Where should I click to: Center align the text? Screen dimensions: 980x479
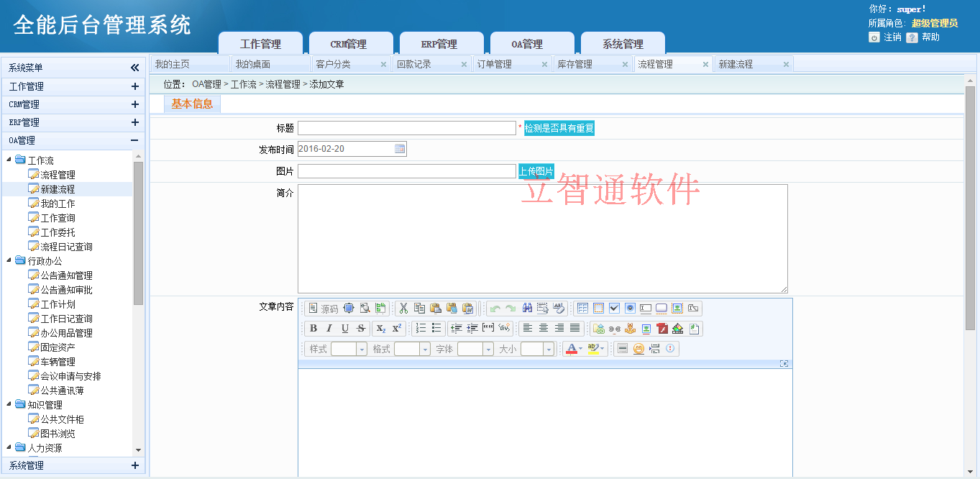[544, 329]
